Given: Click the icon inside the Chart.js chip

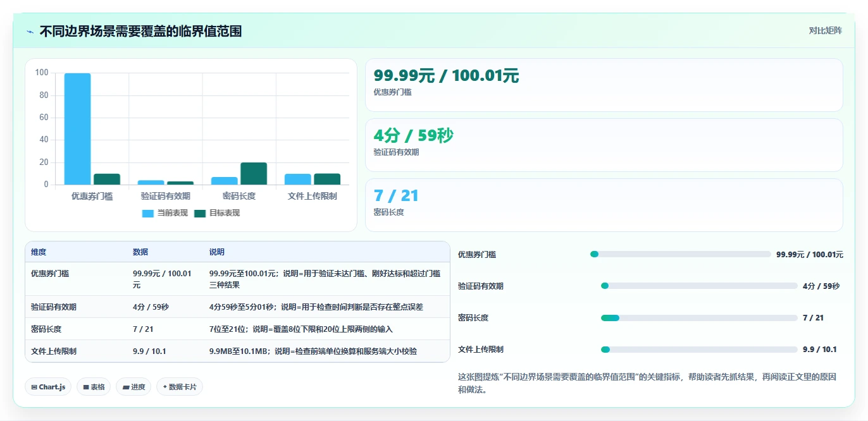Looking at the screenshot, I should click(x=34, y=387).
